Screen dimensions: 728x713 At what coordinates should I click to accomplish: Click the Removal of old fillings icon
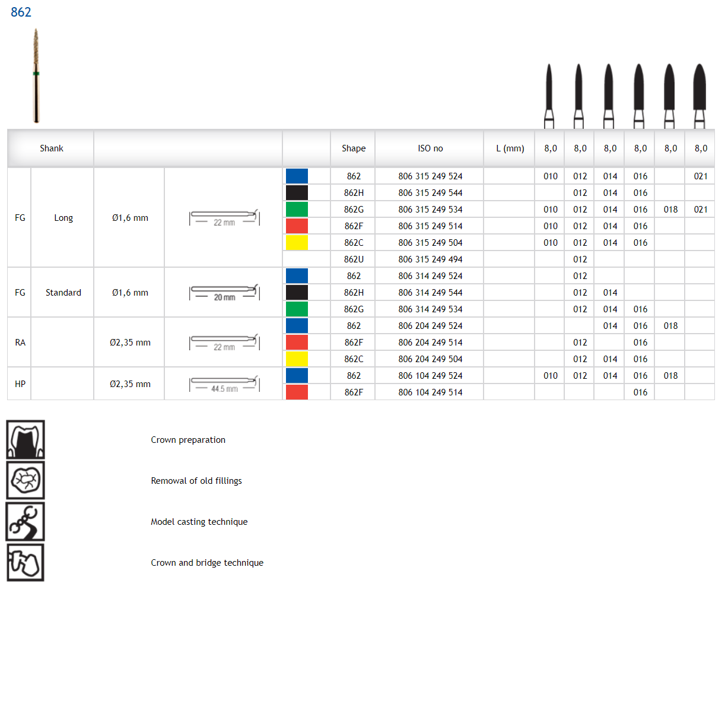[x=26, y=480]
